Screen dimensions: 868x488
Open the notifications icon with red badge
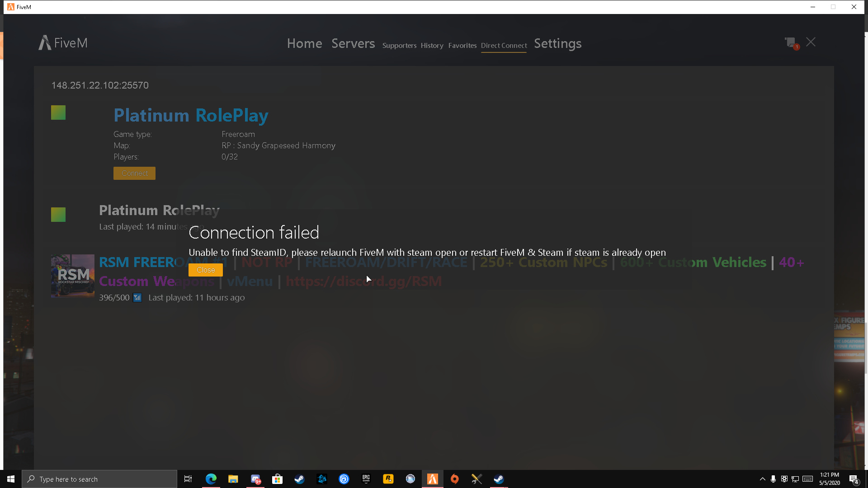(791, 43)
